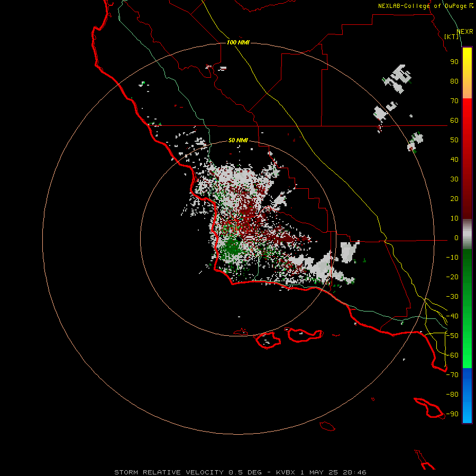The image size is (476, 476).
Task: Pick the light blue segment near -90
Action: click(x=467, y=413)
